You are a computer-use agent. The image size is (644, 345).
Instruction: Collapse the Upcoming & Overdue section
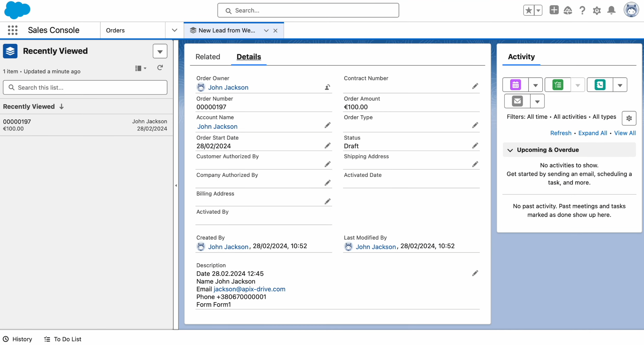pyautogui.click(x=510, y=150)
